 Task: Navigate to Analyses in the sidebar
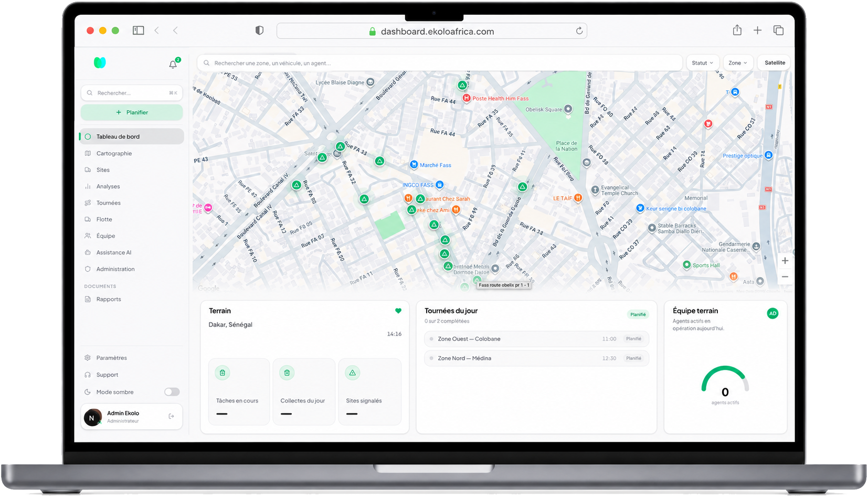132,186
